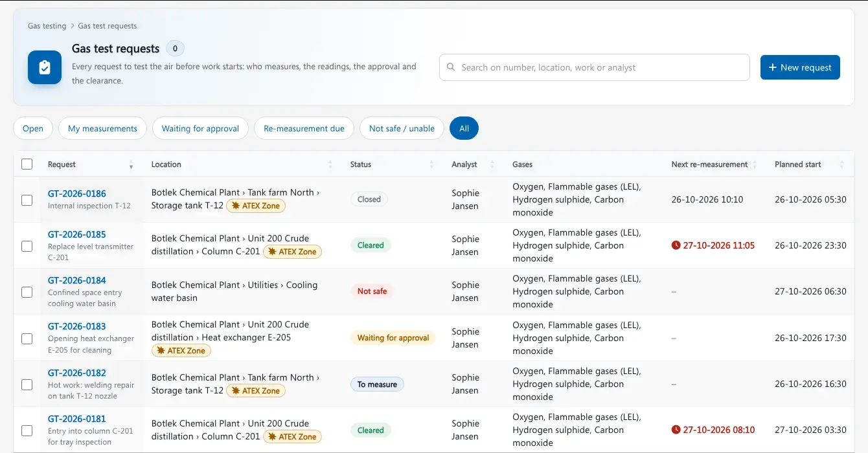Click the red clock icon next to 27-10-2026 08:10
Screen dimensions: 868x453
(676, 430)
